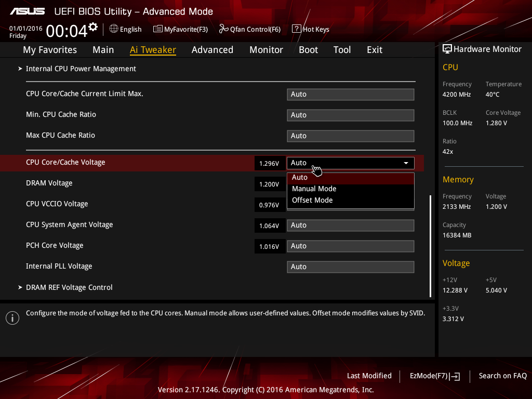Click the 42x Ratio value
Viewport: 532px width, 399px height.
pos(448,152)
